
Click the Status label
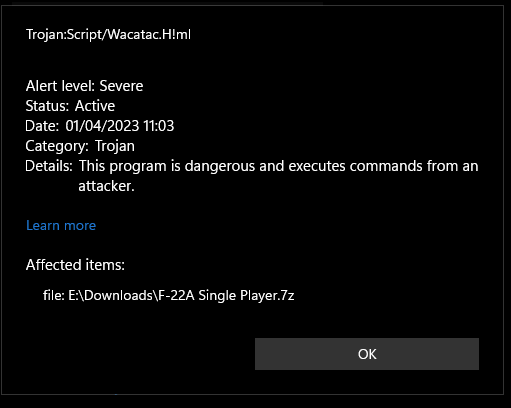(x=47, y=106)
